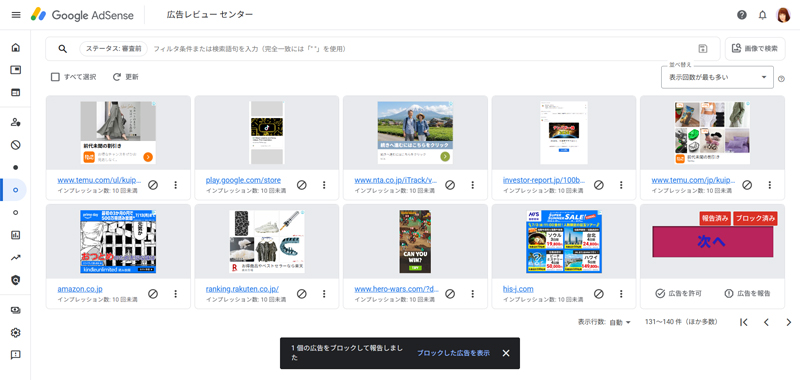Click the Google AdSense logo
This screenshot has width=800, height=380.
click(x=82, y=15)
